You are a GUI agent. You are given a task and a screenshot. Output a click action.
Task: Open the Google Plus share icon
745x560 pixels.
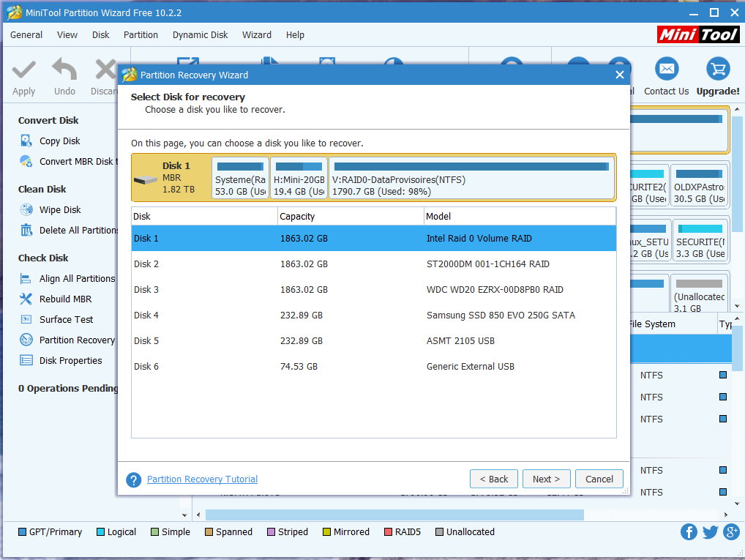(x=731, y=532)
